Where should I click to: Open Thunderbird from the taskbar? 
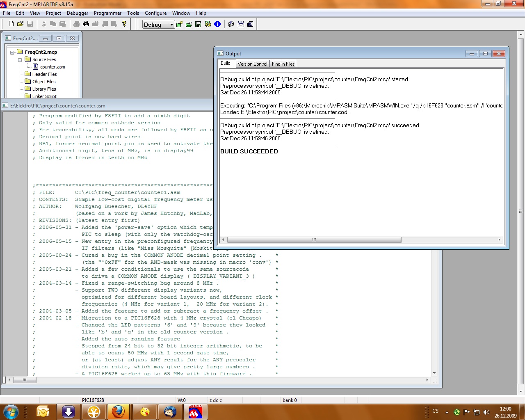click(x=170, y=411)
